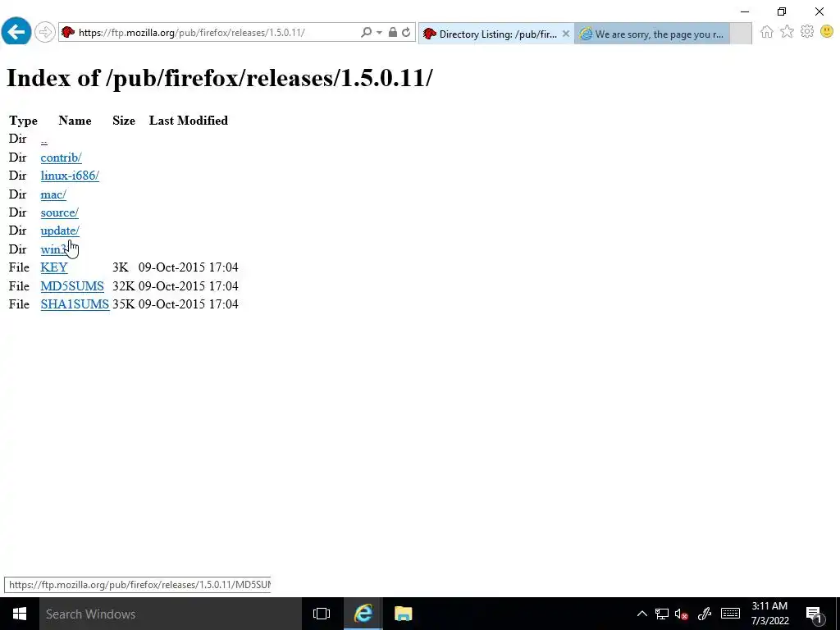Download the KEY file link
The width and height of the screenshot is (840, 630).
pos(54,267)
